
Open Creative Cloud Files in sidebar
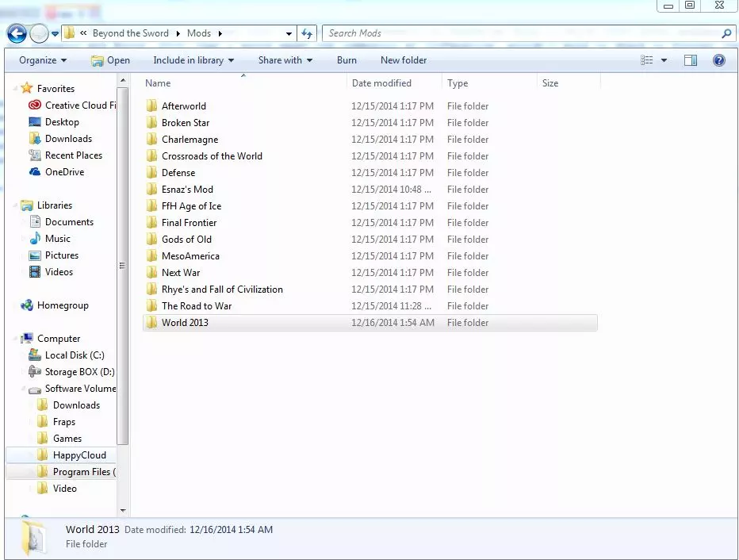[x=81, y=105]
